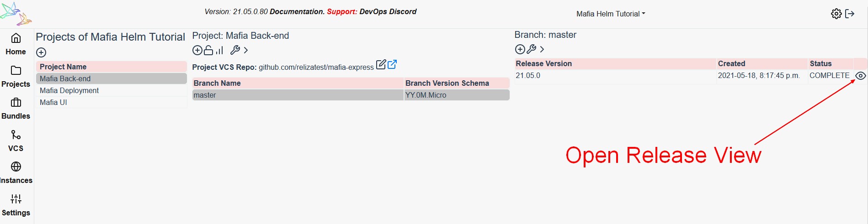Add a new project with plus icon
Image resolution: width=868 pixels, height=224 pixels.
point(41,52)
